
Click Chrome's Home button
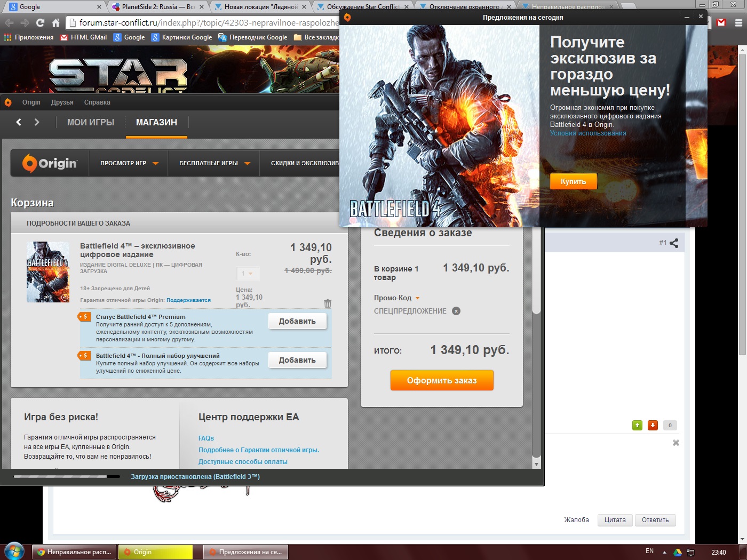[x=55, y=23]
